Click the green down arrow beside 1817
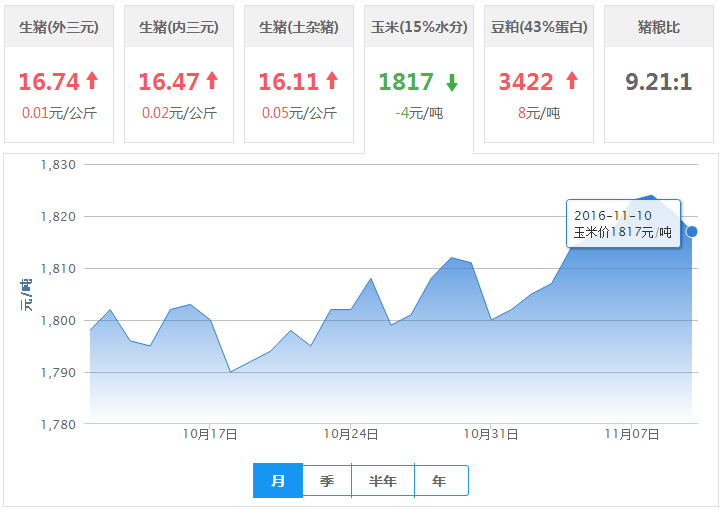This screenshot has width=725, height=510. tap(452, 83)
